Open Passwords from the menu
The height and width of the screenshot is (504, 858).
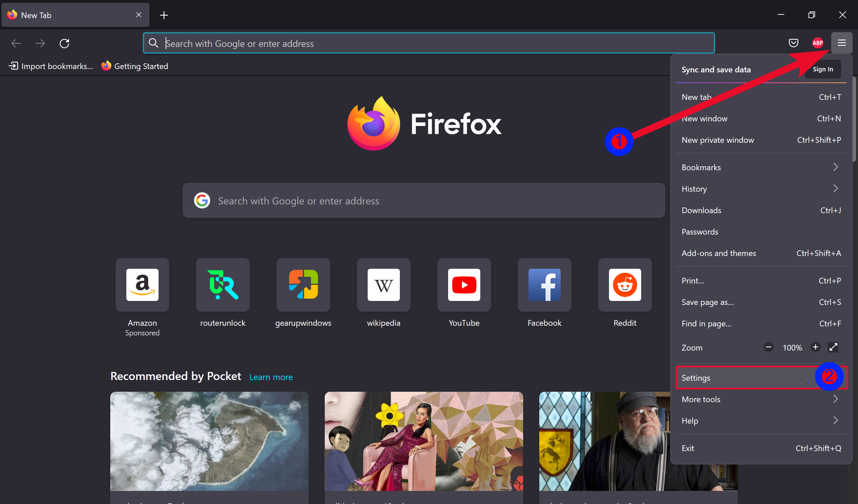(761, 232)
